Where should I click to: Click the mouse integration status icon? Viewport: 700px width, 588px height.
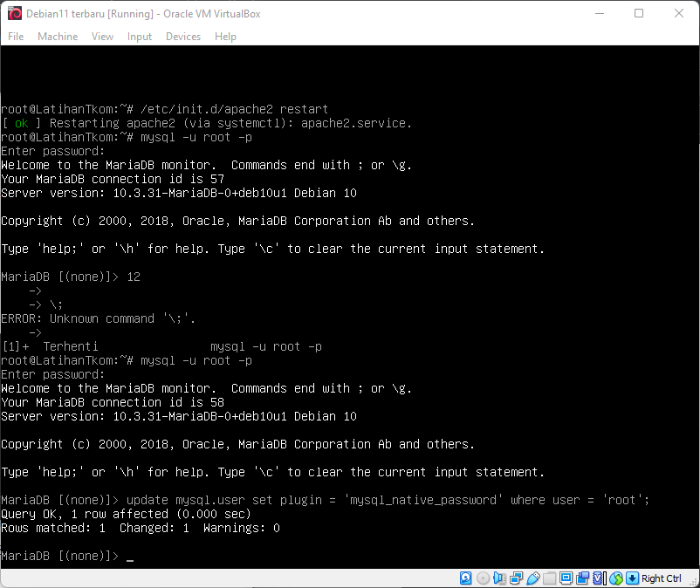pyautogui.click(x=616, y=578)
